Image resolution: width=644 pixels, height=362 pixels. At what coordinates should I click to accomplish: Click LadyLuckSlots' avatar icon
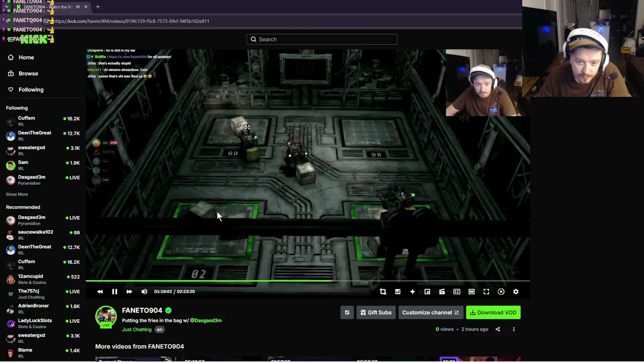click(x=11, y=323)
